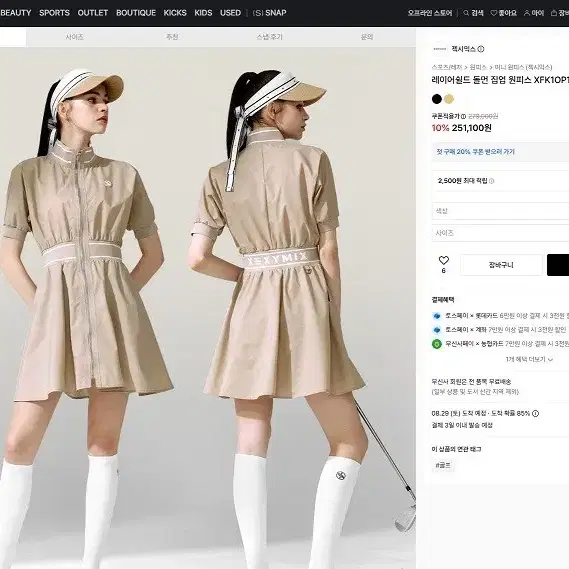Click the product title 레이어윈드 돌먼 집업 원피스
The image size is (569, 569).
(500, 80)
